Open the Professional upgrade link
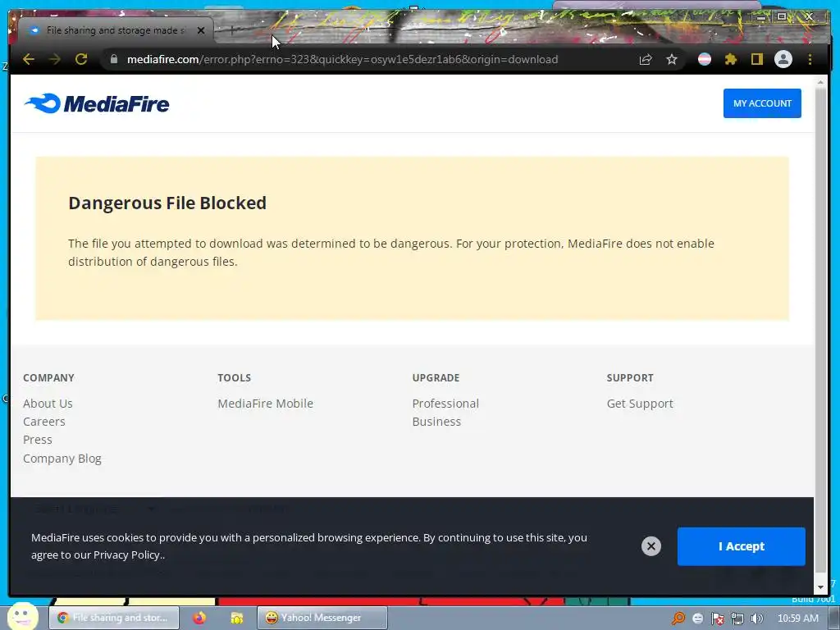 coord(445,404)
